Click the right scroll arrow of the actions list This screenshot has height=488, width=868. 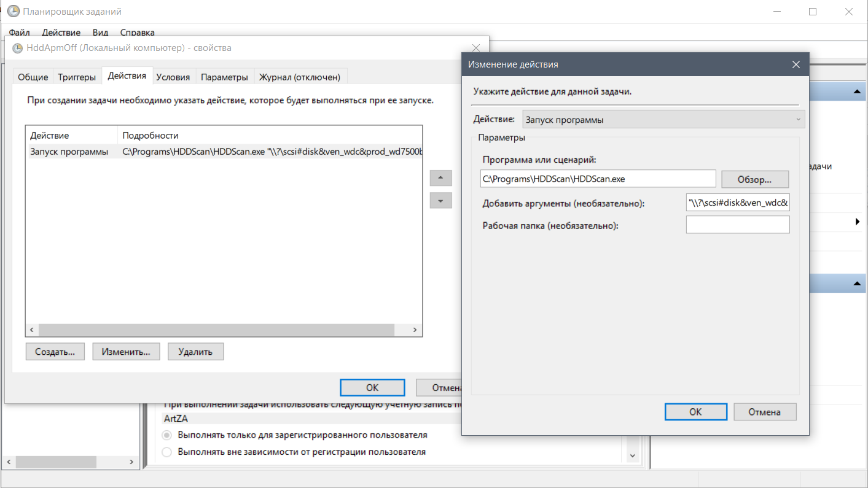(x=416, y=330)
